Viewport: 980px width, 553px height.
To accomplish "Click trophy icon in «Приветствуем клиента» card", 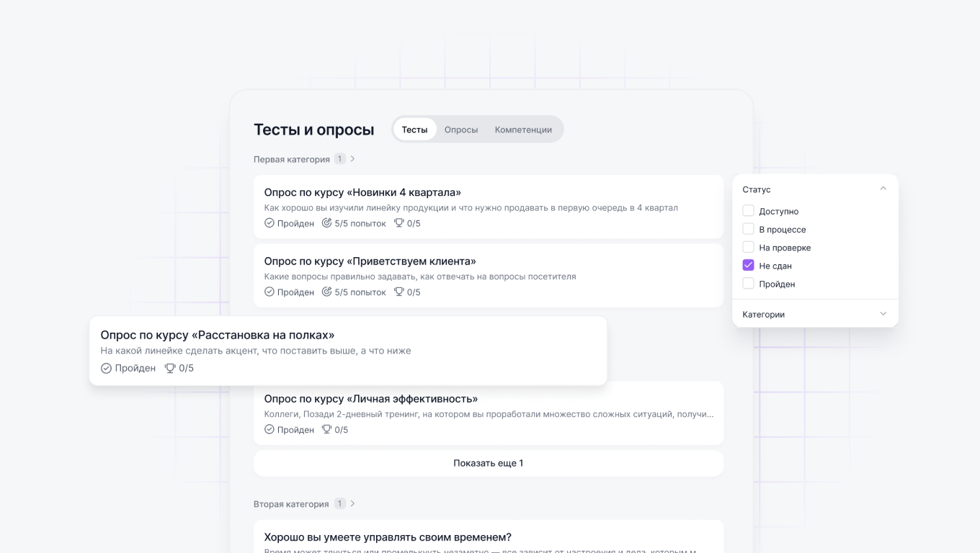I will pos(398,292).
